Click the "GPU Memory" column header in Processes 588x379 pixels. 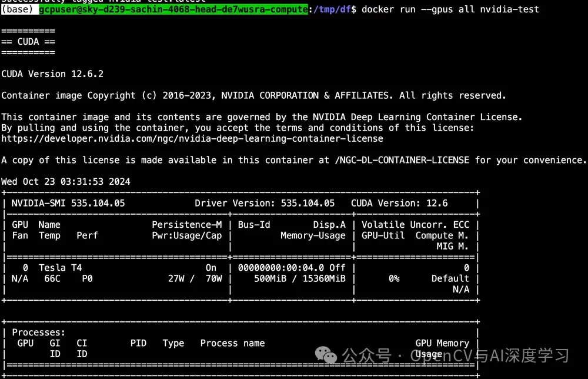click(x=442, y=343)
